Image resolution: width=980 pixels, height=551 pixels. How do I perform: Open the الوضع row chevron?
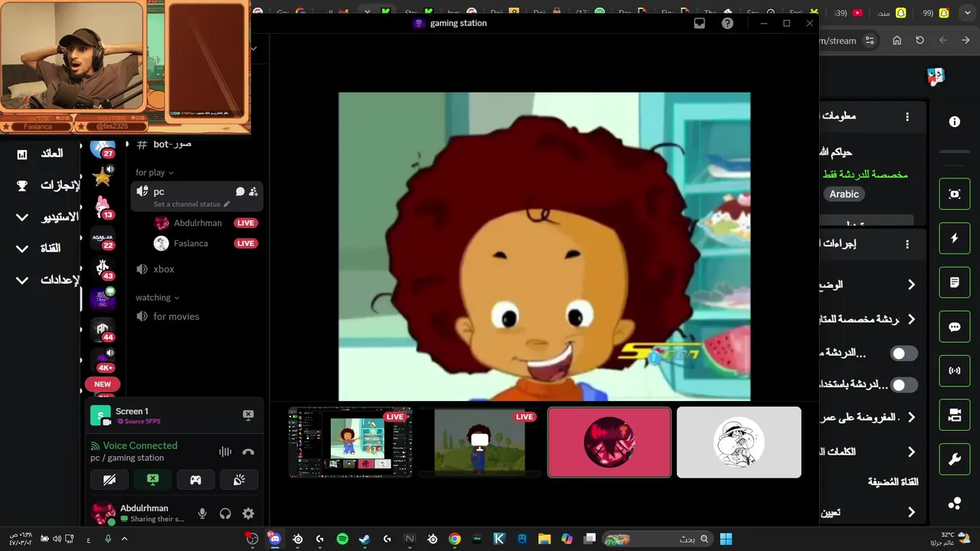tap(911, 285)
